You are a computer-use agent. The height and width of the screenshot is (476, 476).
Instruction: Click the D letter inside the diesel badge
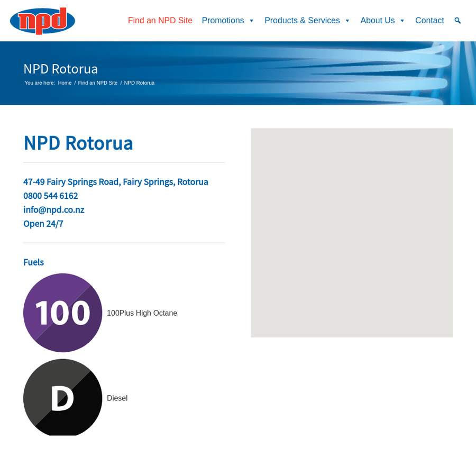pyautogui.click(x=62, y=398)
